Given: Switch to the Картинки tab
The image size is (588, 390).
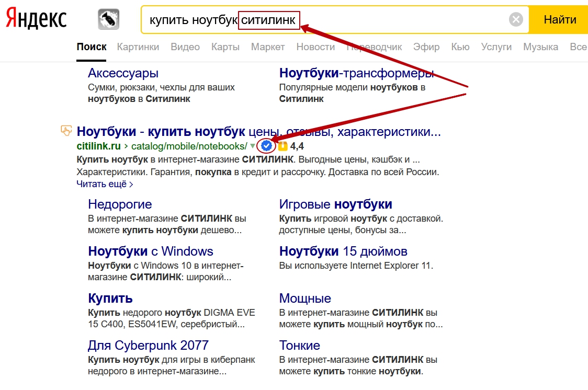Looking at the screenshot, I should (x=138, y=47).
